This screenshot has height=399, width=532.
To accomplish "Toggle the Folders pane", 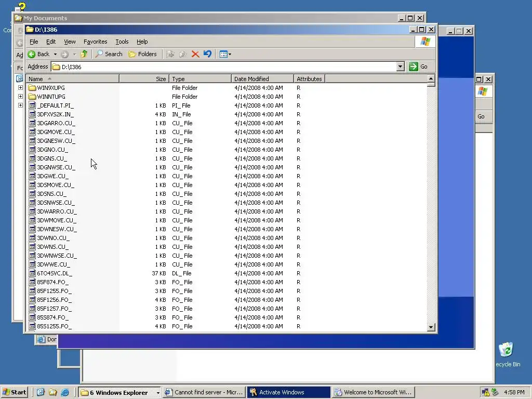I will (x=142, y=54).
